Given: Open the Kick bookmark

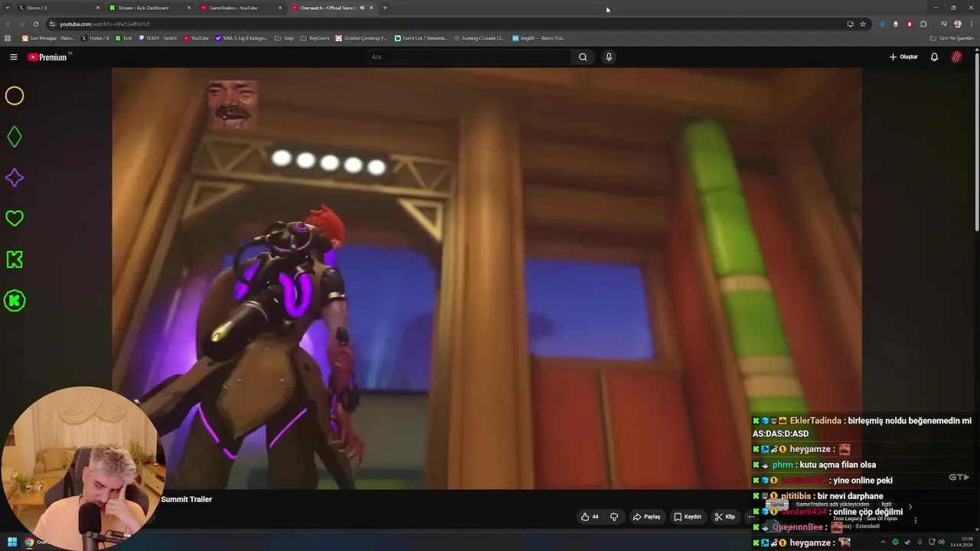Looking at the screenshot, I should pos(123,37).
